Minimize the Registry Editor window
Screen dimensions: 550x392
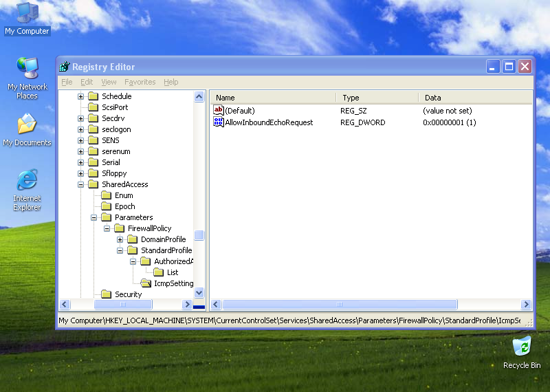(492, 66)
